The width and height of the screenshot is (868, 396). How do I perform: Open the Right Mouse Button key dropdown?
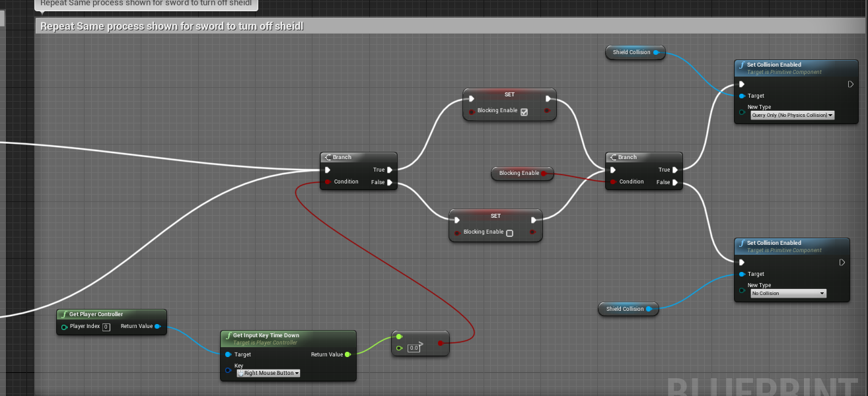coord(268,373)
